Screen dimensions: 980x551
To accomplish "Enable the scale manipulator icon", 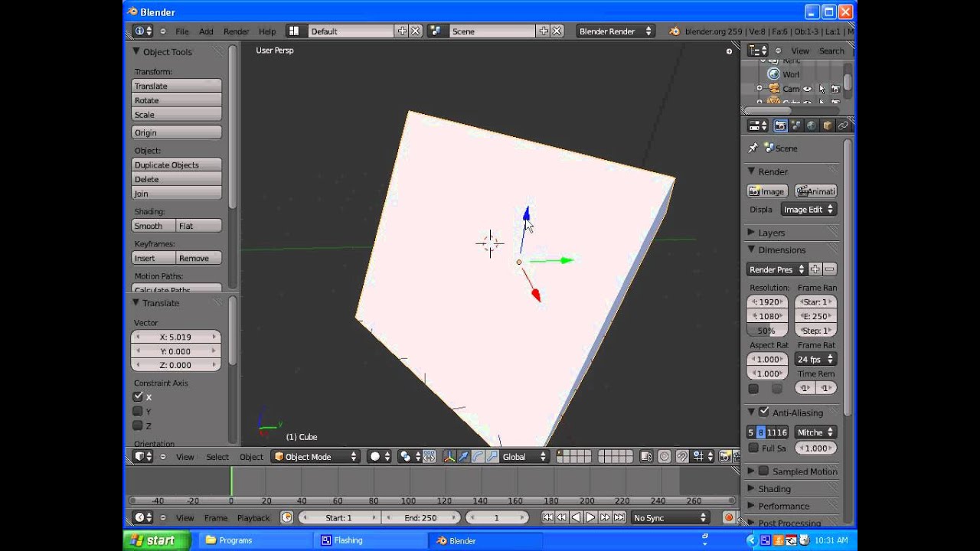I will pyautogui.click(x=492, y=456).
